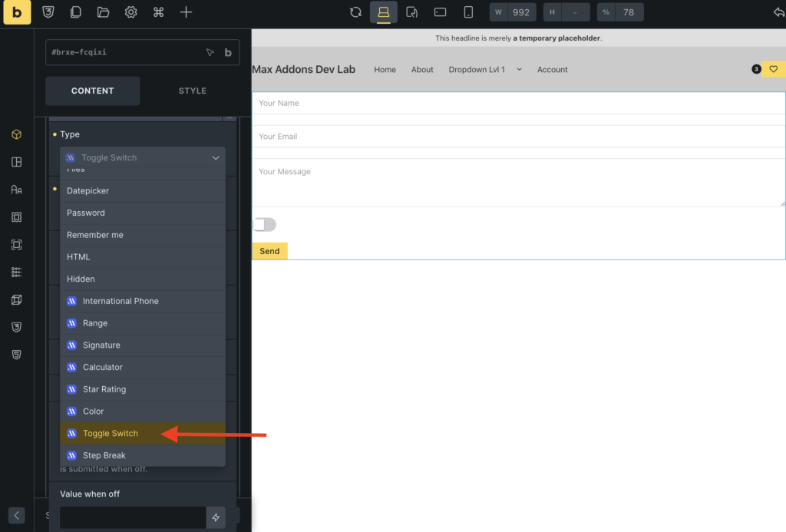Image resolution: width=786 pixels, height=532 pixels.
Task: Choose Remember me in the type list
Action: [142, 235]
